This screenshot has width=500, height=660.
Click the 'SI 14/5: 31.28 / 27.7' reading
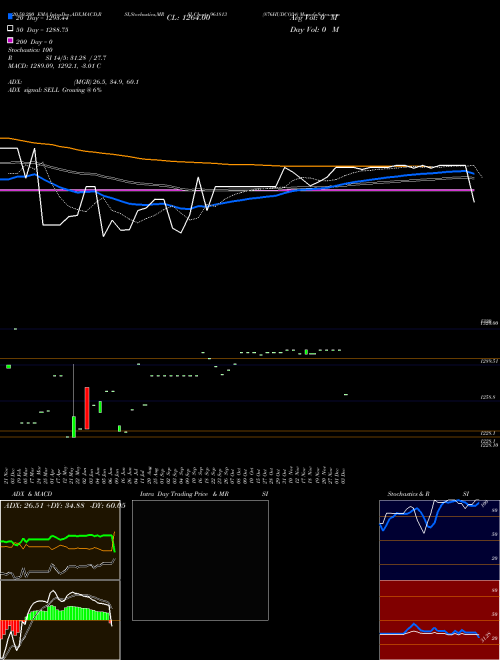point(75,58)
